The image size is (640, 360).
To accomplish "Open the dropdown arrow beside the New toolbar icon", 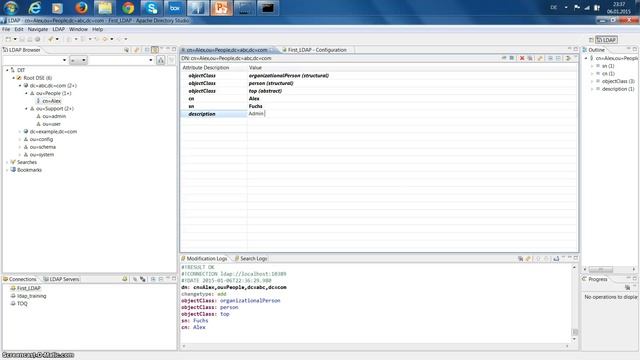I will coord(15,39).
